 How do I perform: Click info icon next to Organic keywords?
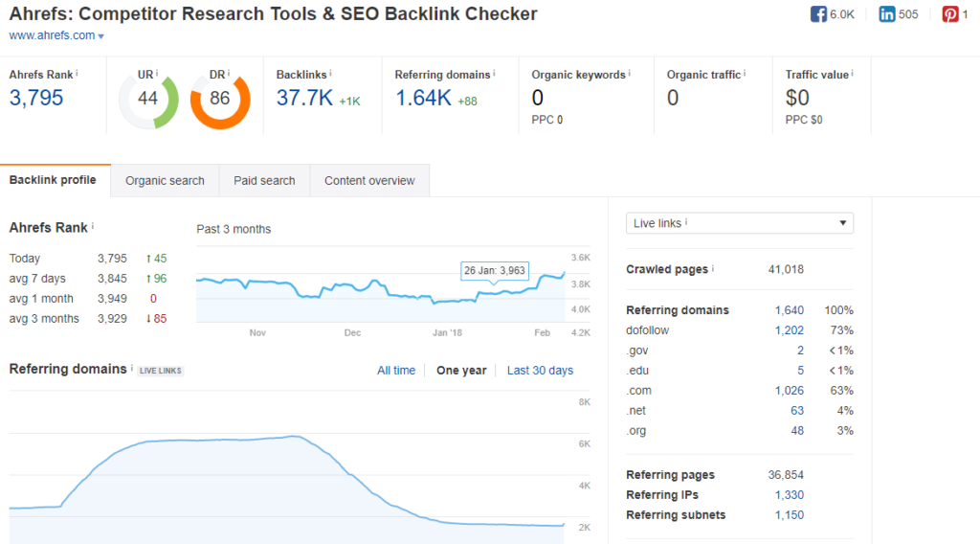(630, 73)
